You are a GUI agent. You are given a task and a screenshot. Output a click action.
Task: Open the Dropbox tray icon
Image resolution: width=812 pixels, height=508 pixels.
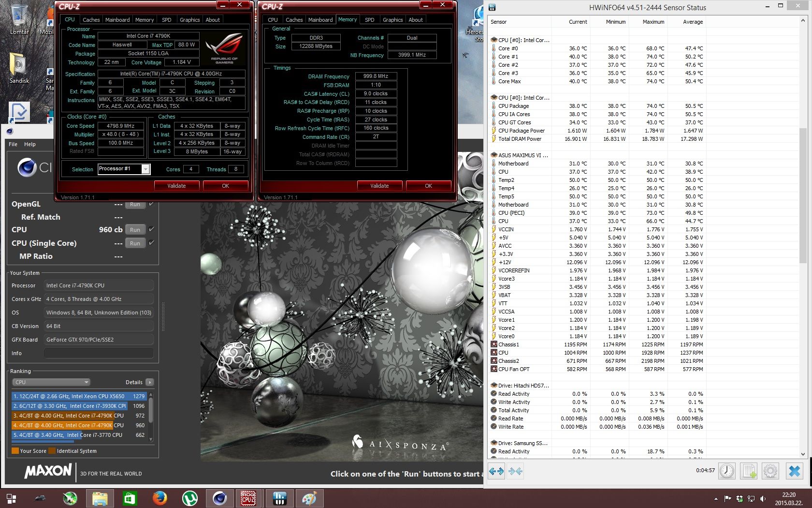click(x=739, y=499)
